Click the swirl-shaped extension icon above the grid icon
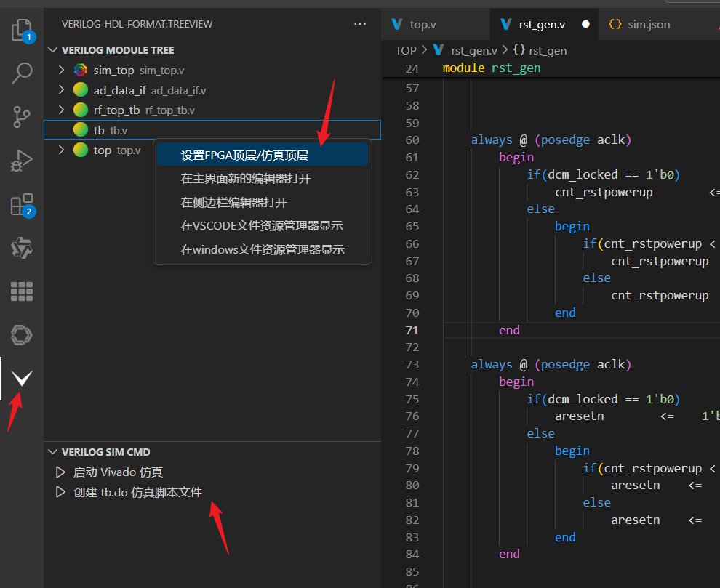 [x=22, y=248]
